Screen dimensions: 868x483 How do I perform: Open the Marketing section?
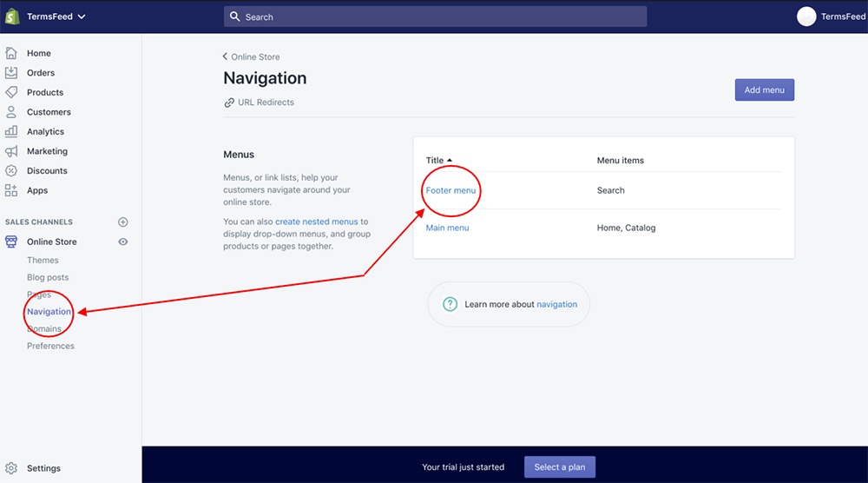pos(47,151)
